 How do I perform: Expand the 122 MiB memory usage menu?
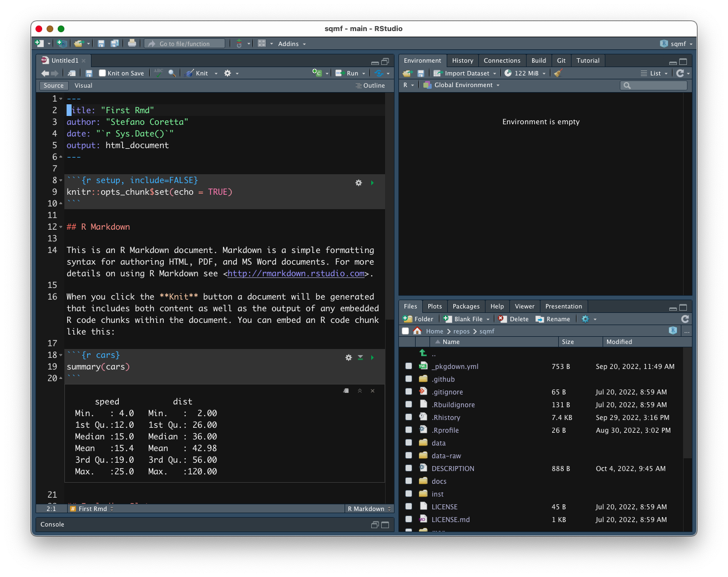[x=525, y=73]
